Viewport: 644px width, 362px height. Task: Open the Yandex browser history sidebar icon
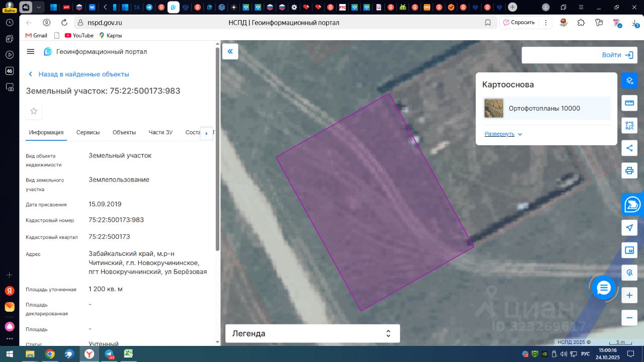coord(10,23)
